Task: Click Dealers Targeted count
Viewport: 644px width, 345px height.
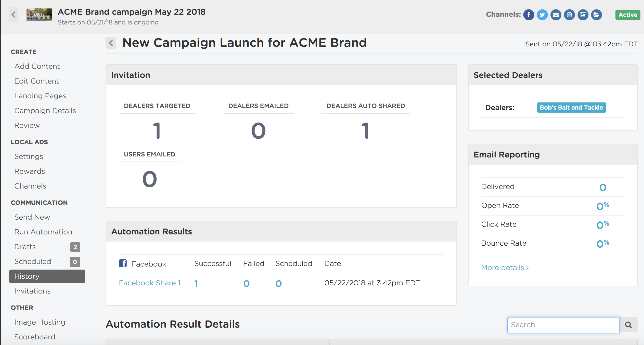Action: click(x=157, y=131)
